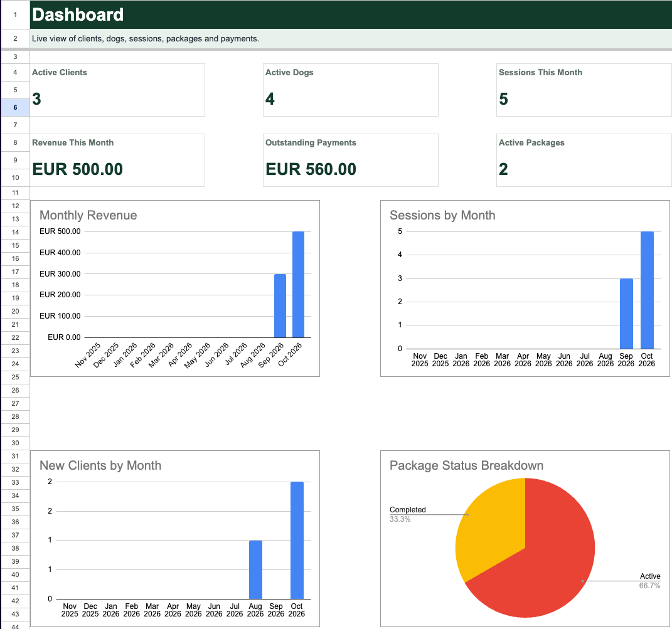672x629 pixels.
Task: Click the EUR 100.00 axis label in Monthly Revenue
Action: point(60,316)
